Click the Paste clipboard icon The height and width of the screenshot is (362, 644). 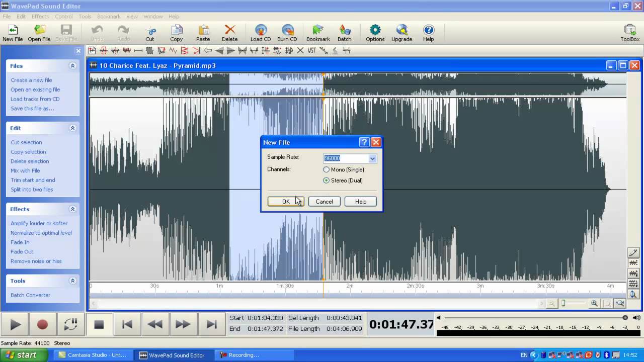tap(203, 33)
